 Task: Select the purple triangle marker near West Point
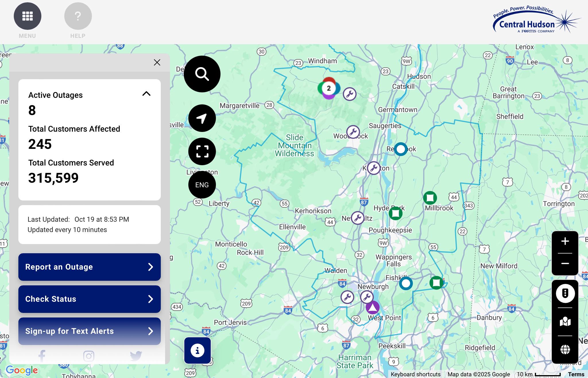click(372, 307)
